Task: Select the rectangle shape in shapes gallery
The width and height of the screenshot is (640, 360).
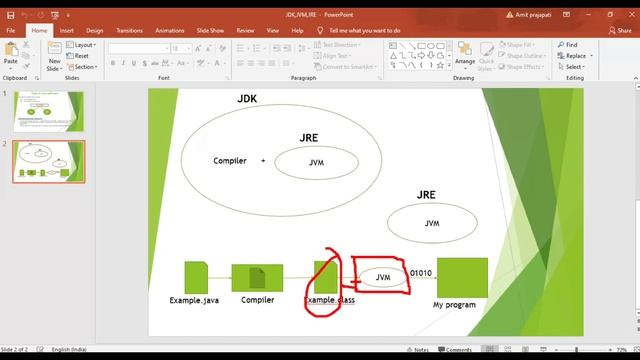Action: tap(421, 46)
